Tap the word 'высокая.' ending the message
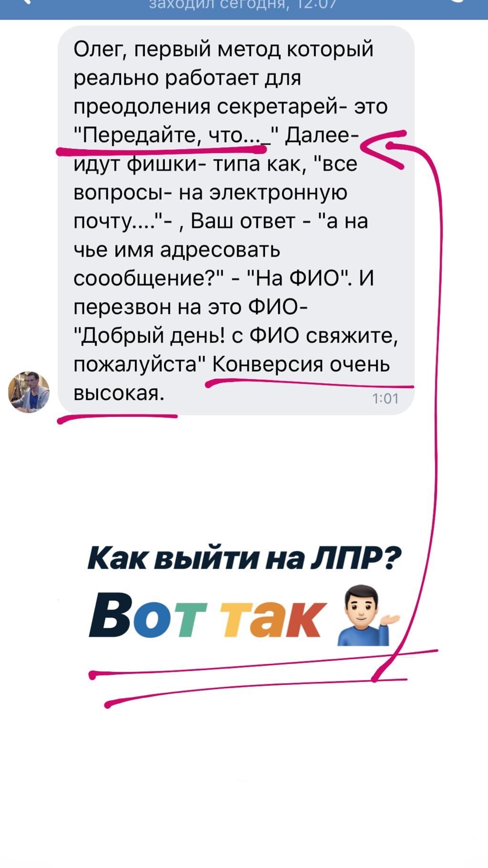 (x=119, y=393)
